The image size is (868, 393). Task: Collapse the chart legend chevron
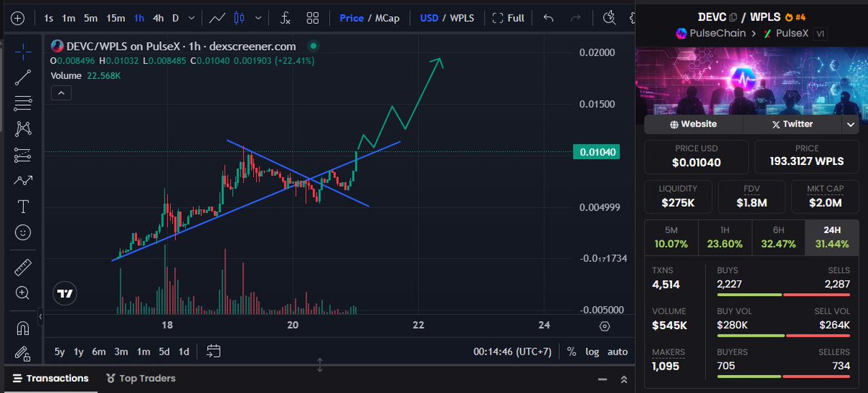pyautogui.click(x=61, y=93)
